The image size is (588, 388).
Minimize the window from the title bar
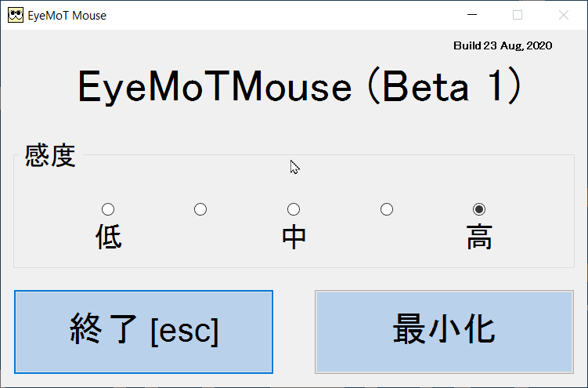tap(472, 15)
